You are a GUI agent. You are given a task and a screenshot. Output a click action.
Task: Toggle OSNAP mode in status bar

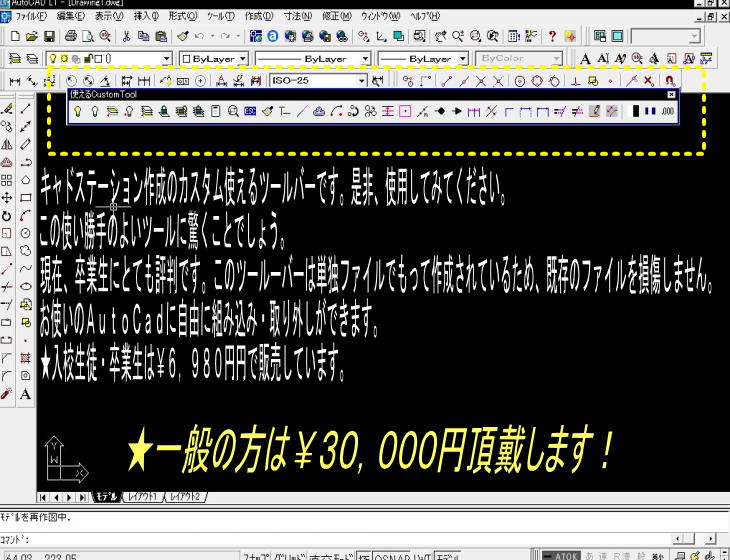(392, 557)
